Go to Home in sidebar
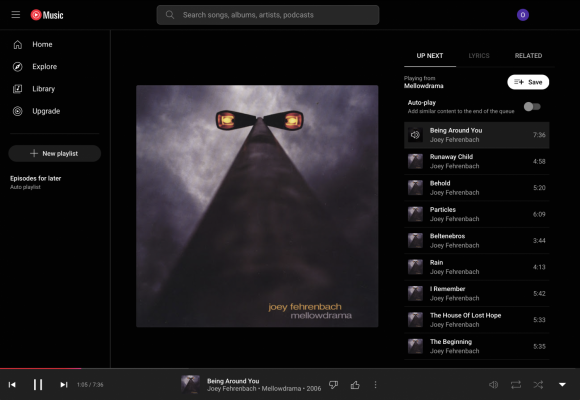The height and width of the screenshot is (400, 580). (55, 44)
